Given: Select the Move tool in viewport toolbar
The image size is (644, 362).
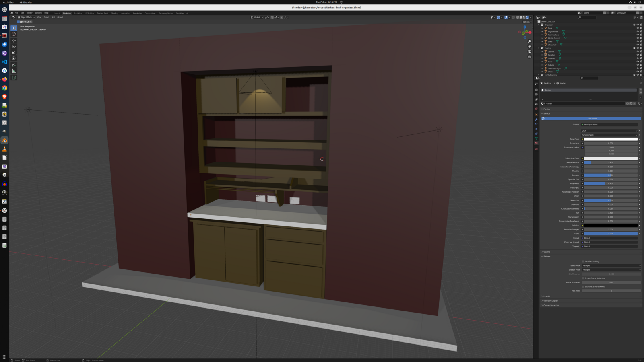Looking at the screenshot, I should pyautogui.click(x=14, y=40).
